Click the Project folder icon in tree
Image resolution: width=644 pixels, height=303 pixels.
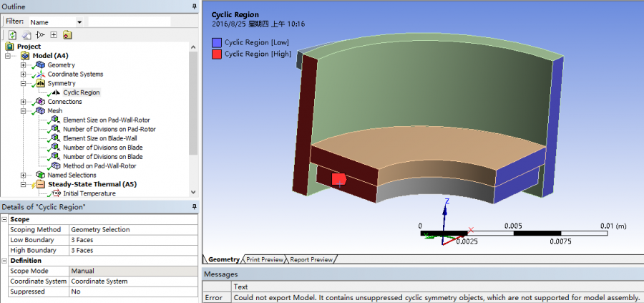(x=10, y=47)
